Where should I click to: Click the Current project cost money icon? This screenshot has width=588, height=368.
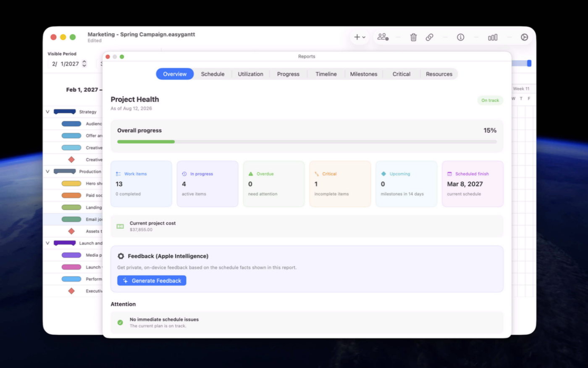click(x=120, y=226)
